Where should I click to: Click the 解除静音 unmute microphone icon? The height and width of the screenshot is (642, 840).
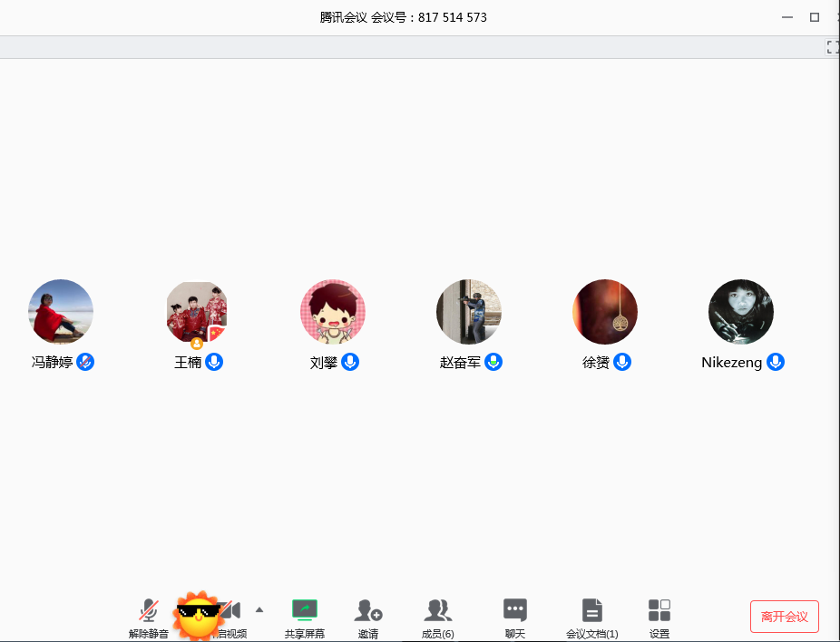click(149, 610)
